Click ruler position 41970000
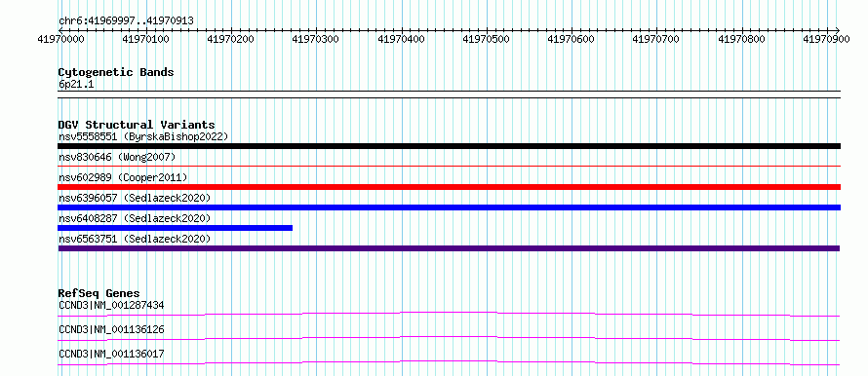The height and width of the screenshot is (376, 868). [x=60, y=39]
